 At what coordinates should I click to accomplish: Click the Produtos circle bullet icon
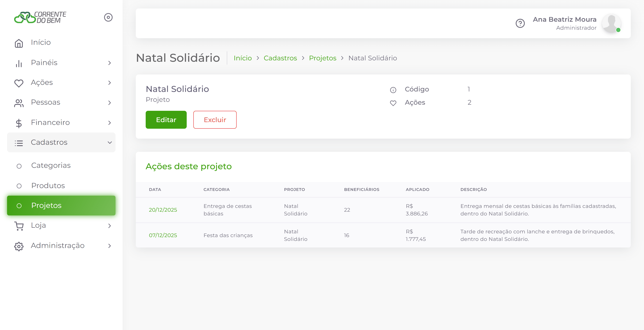tap(19, 186)
